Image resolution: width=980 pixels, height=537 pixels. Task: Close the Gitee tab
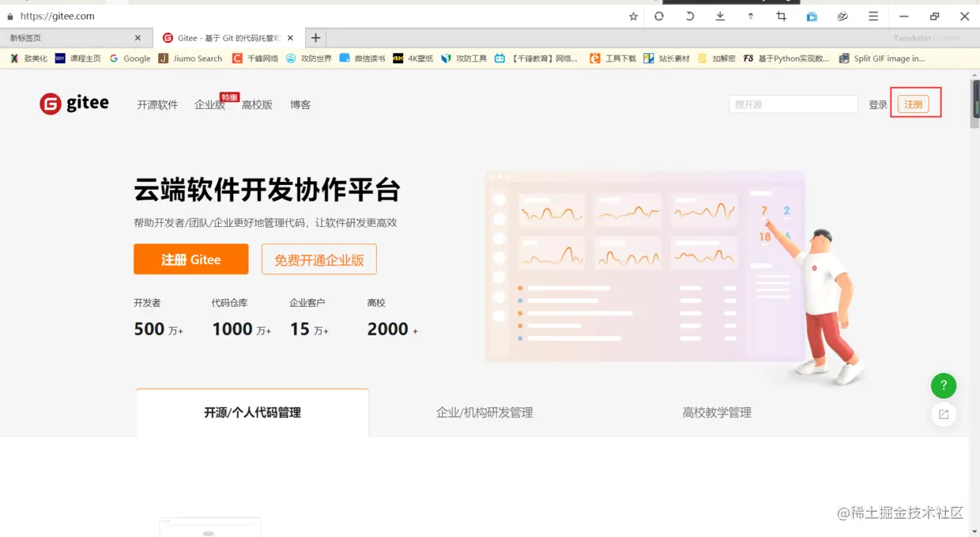(290, 38)
